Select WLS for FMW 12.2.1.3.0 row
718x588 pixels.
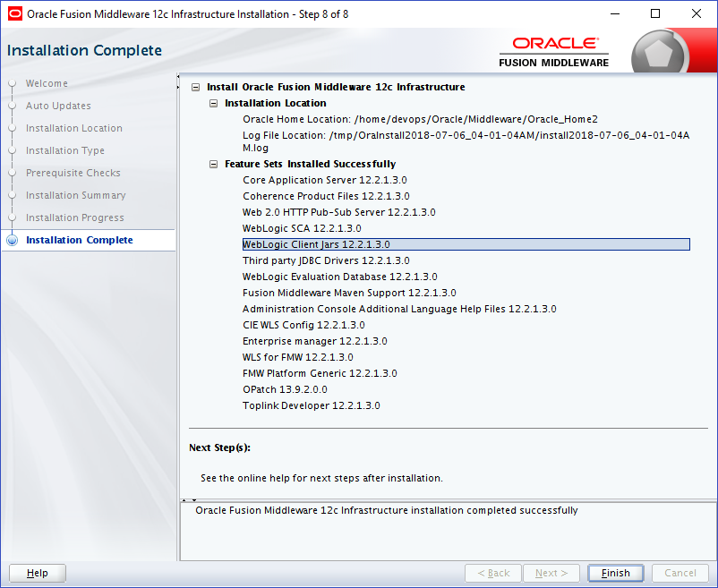tap(297, 357)
